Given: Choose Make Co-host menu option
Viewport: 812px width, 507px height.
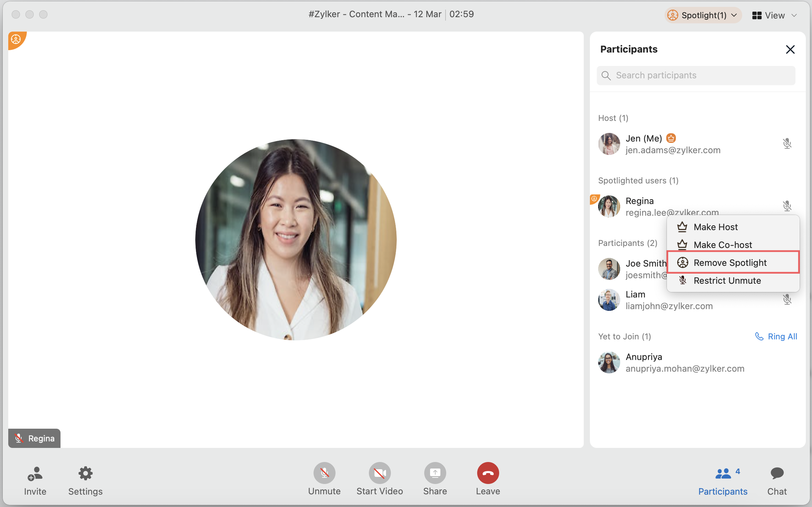Looking at the screenshot, I should pyautogui.click(x=722, y=245).
